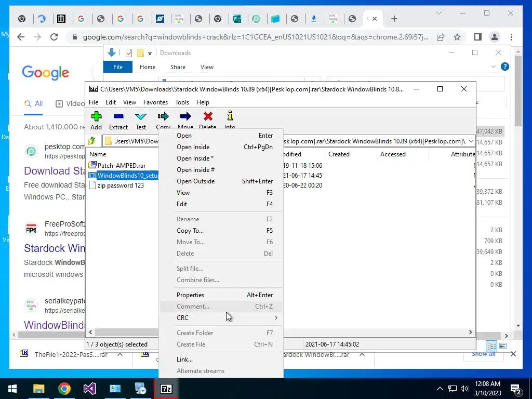
Task: Select the All search results tab
Action: click(33, 104)
